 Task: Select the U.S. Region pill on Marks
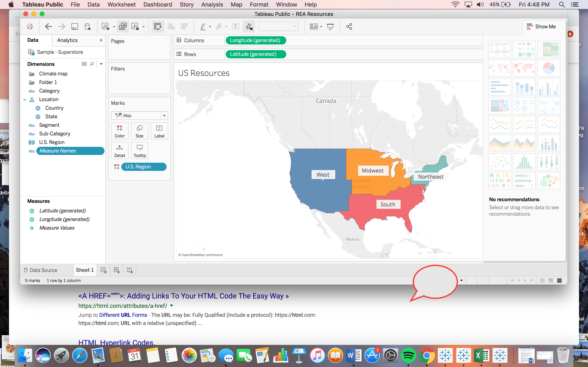pos(144,167)
